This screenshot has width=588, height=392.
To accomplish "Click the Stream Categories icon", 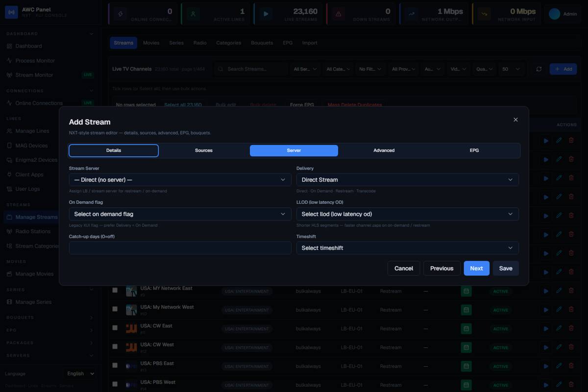I will pos(9,246).
